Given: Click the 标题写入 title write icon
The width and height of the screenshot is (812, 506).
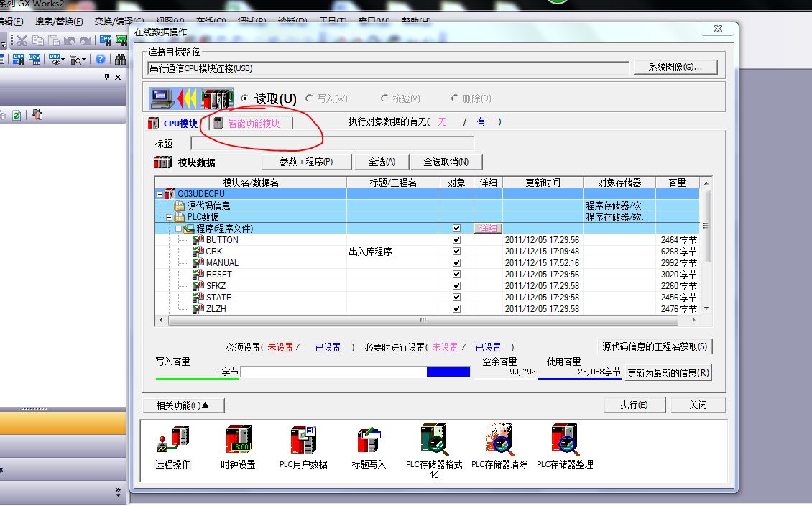Looking at the screenshot, I should click(368, 439).
